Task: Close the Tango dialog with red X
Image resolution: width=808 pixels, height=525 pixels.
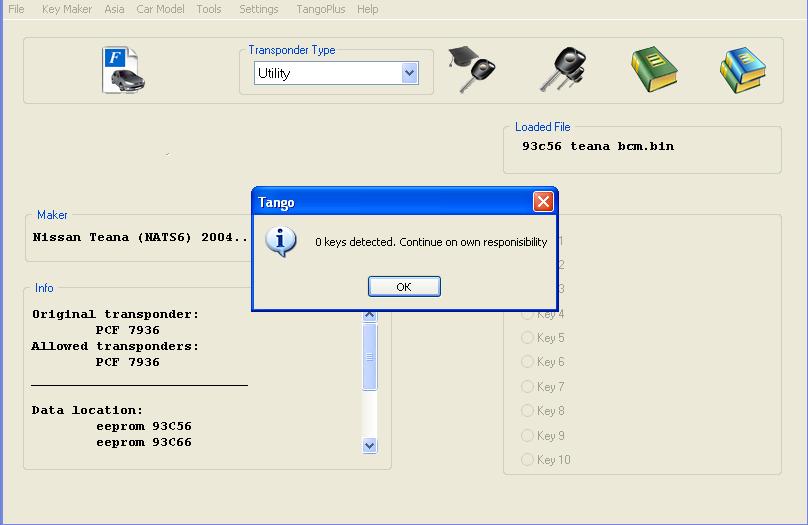Action: coord(543,201)
